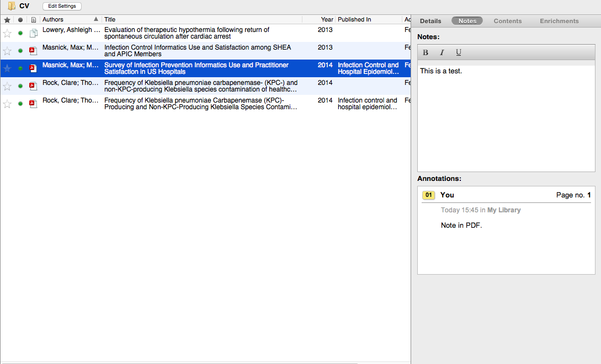Click the Authors column sort arrow
Screen dimensions: 601x364
point(96,19)
